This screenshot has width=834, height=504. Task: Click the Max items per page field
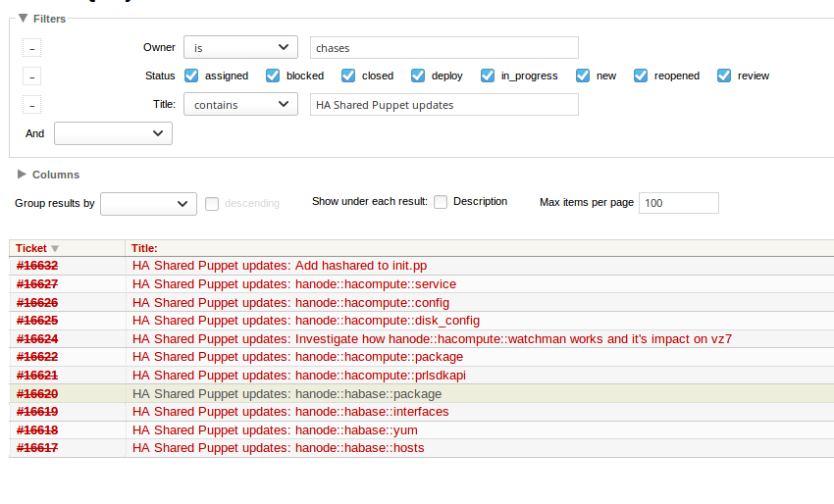click(x=678, y=203)
